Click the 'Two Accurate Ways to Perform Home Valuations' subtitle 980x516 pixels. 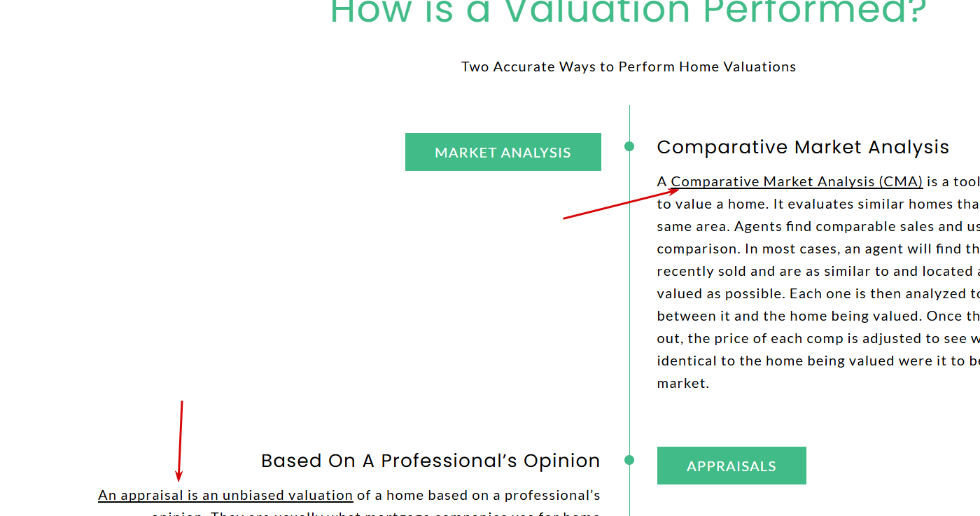pyautogui.click(x=629, y=67)
